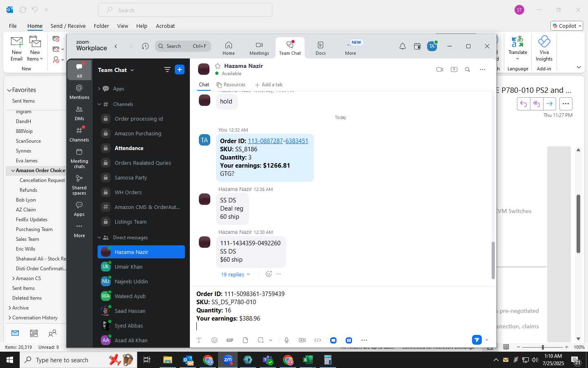The image size is (588, 368).
Task: Expand the Amazon CS folder
Action: 13,278
